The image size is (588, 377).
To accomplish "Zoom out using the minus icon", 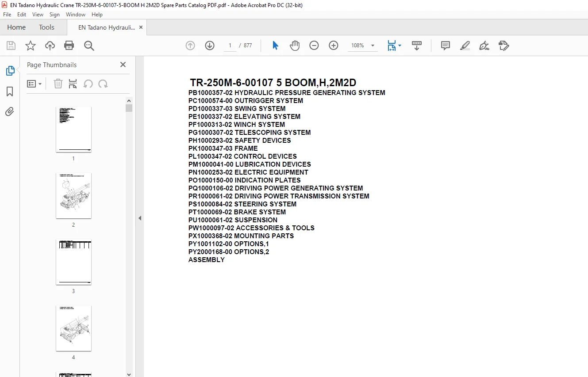I will pos(314,46).
